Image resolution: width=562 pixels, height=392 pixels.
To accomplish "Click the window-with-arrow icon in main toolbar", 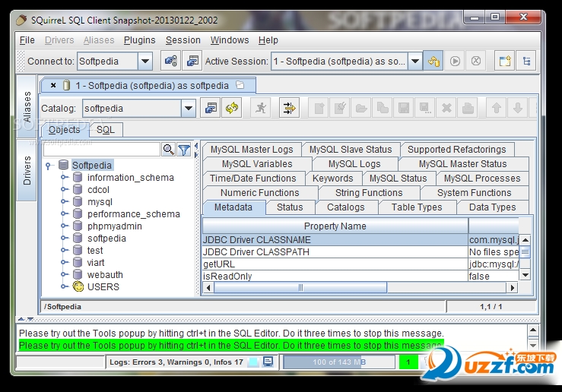I will (x=505, y=61).
